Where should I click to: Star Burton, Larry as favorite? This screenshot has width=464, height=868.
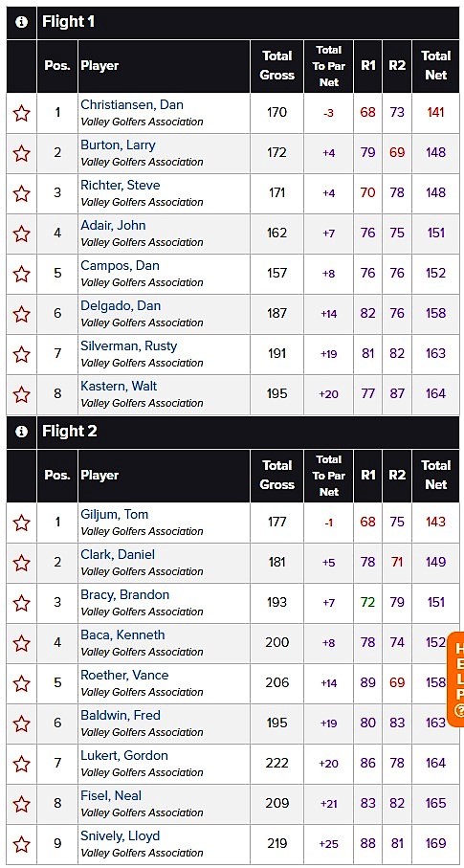point(22,153)
